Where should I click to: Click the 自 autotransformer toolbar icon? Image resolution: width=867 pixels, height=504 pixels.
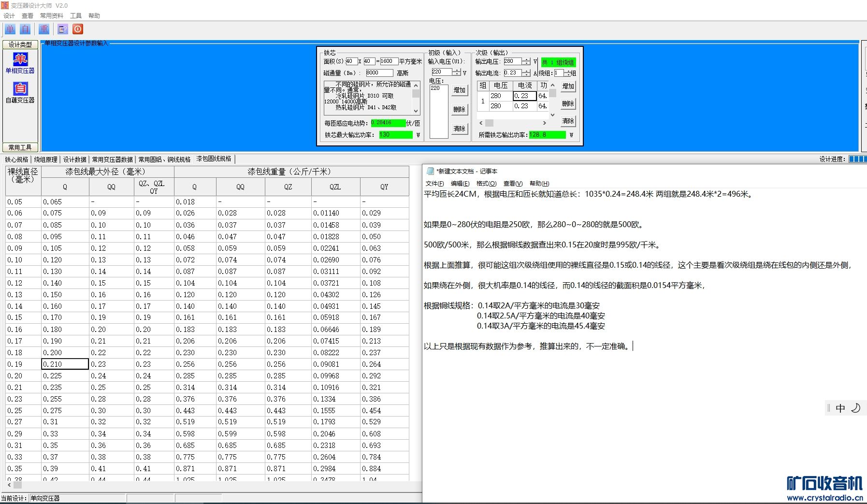(x=26, y=29)
